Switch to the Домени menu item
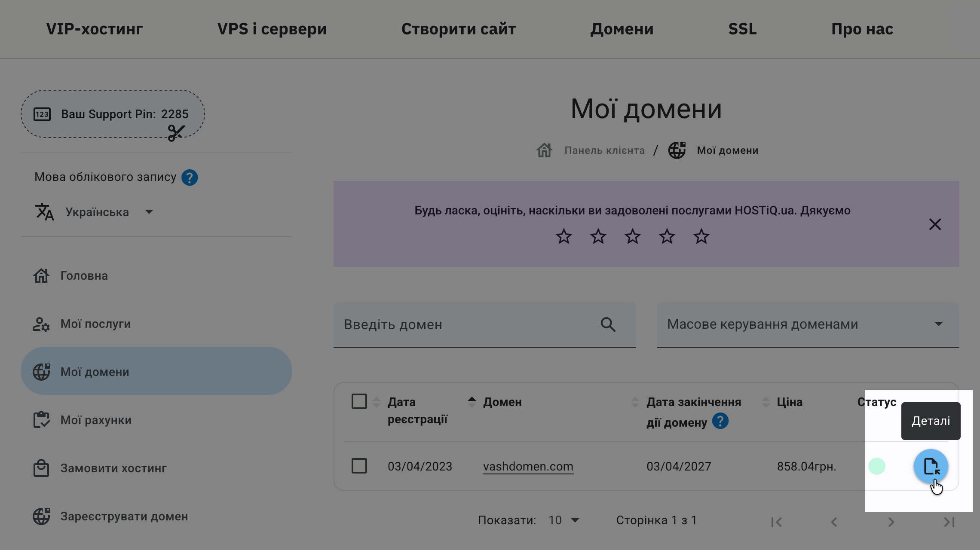The image size is (980, 550). (622, 28)
